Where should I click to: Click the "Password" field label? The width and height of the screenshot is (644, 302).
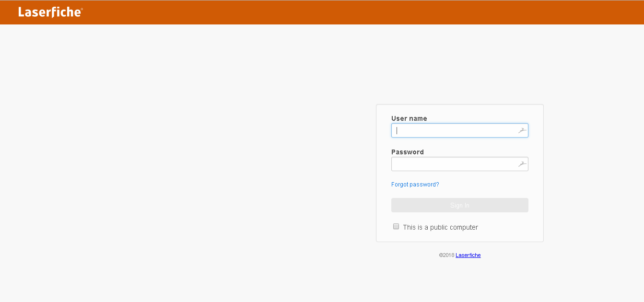pos(408,152)
